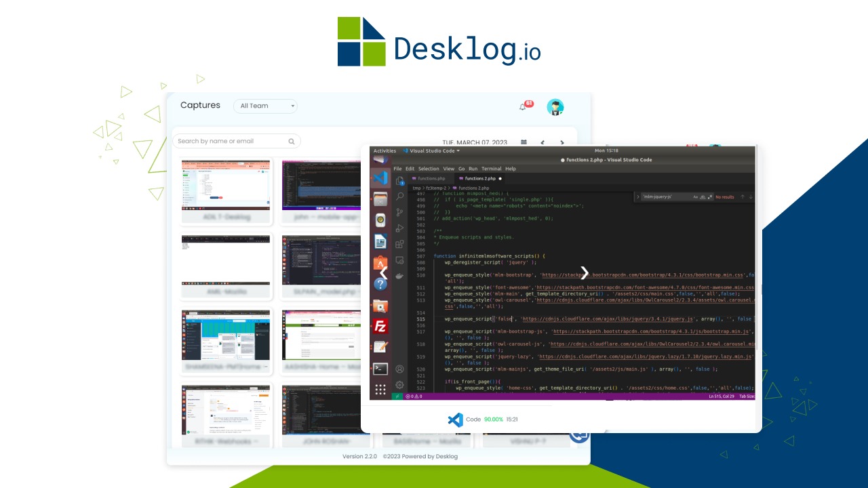The image size is (868, 488).
Task: Toggle Match Case in find widget
Action: [x=695, y=197]
